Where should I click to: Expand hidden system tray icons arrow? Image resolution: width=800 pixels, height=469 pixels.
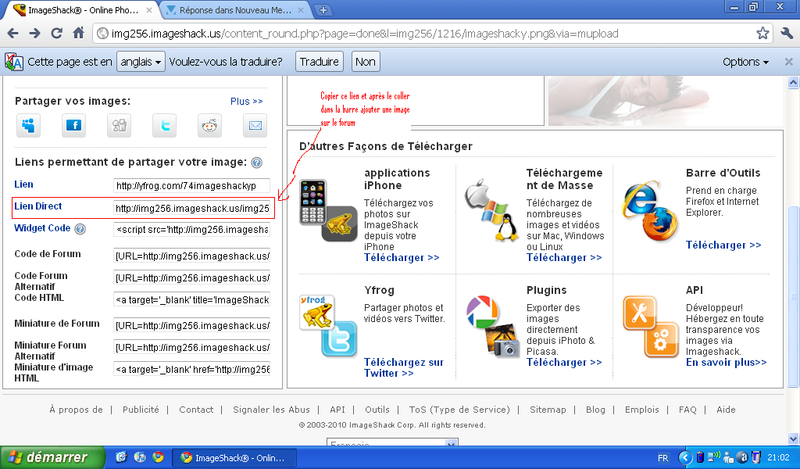point(685,457)
